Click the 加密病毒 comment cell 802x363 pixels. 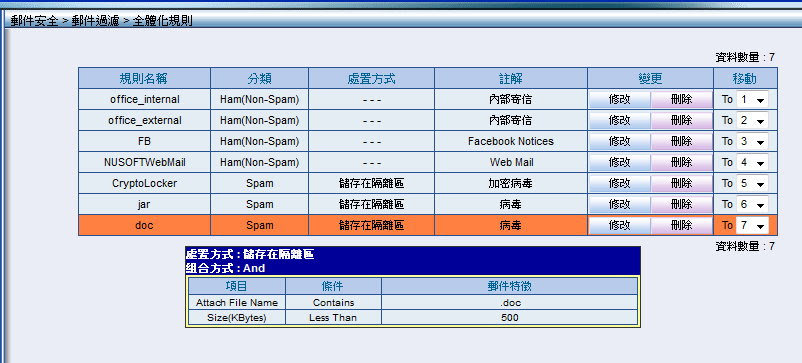511,183
